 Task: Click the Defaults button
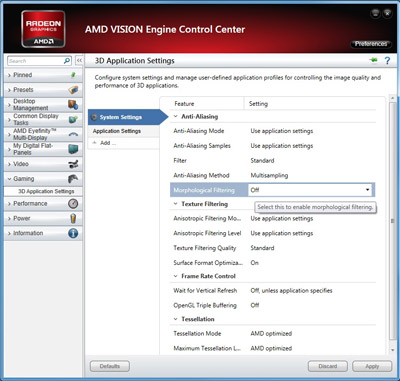(110, 366)
